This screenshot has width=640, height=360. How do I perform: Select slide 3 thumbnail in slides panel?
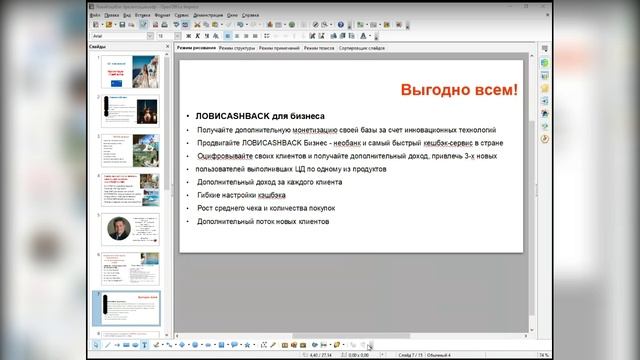[x=130, y=151]
